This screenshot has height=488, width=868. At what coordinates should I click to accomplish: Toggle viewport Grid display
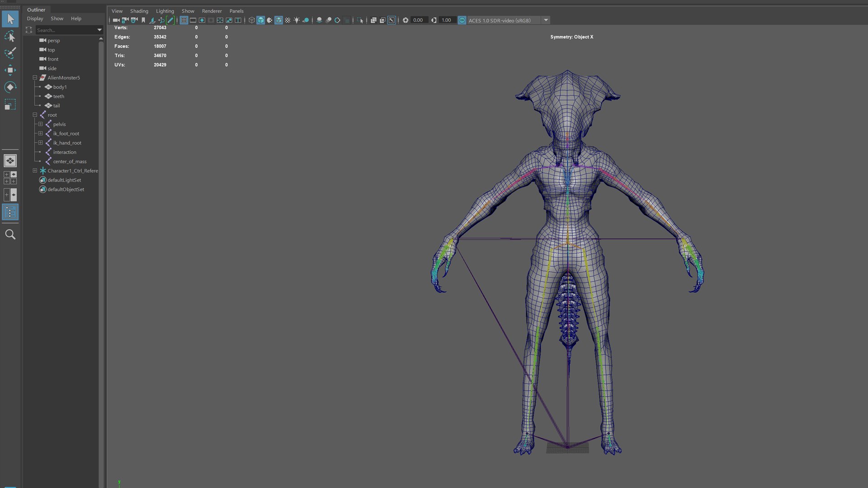pyautogui.click(x=184, y=20)
